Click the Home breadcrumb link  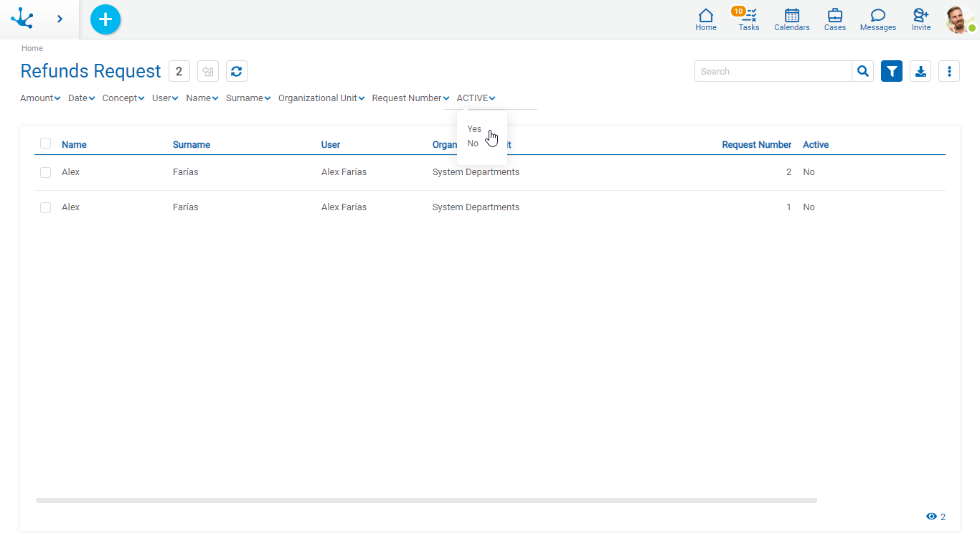[32, 48]
